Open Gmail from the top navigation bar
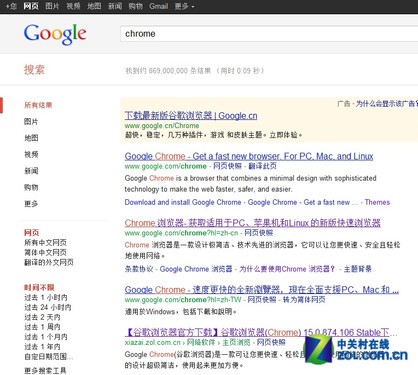The height and width of the screenshot is (375, 418). click(159, 6)
